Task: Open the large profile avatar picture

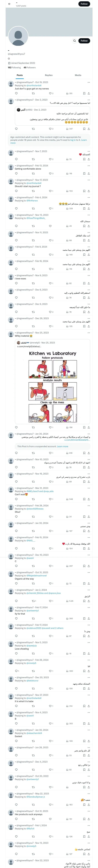Action: (x=18, y=35)
